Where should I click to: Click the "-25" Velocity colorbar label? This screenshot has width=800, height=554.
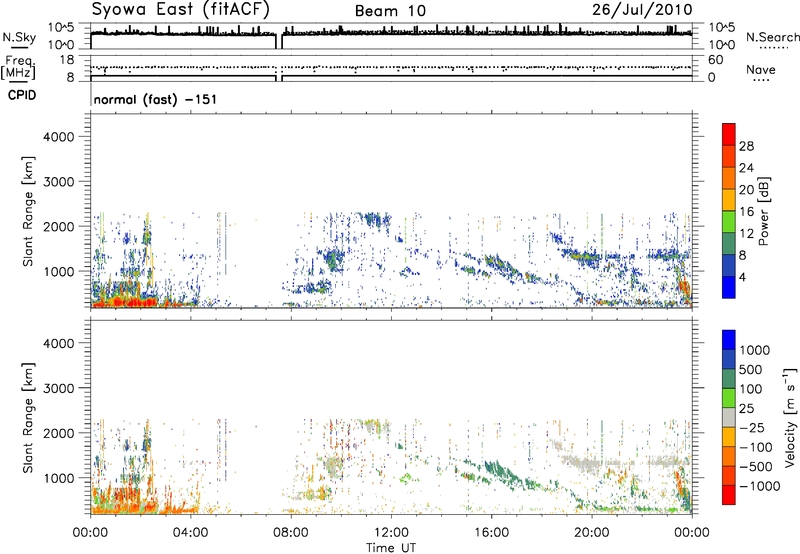coord(754,428)
